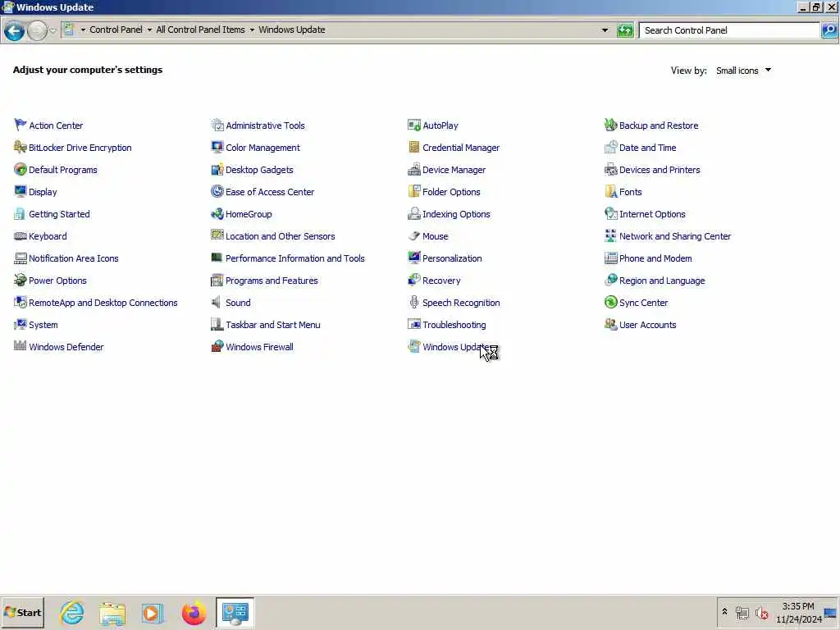Open the Ease of Access Center icon

click(x=217, y=191)
